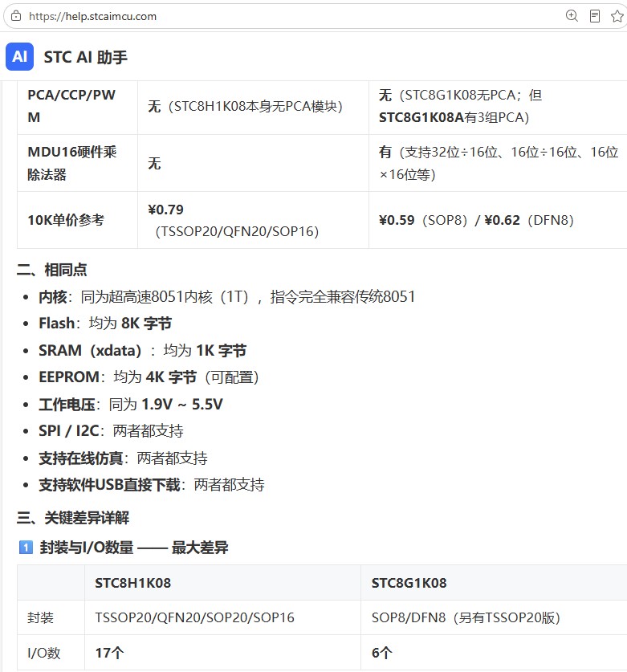
Task: Click the SPI / I2C bullet item
Action: (x=111, y=430)
